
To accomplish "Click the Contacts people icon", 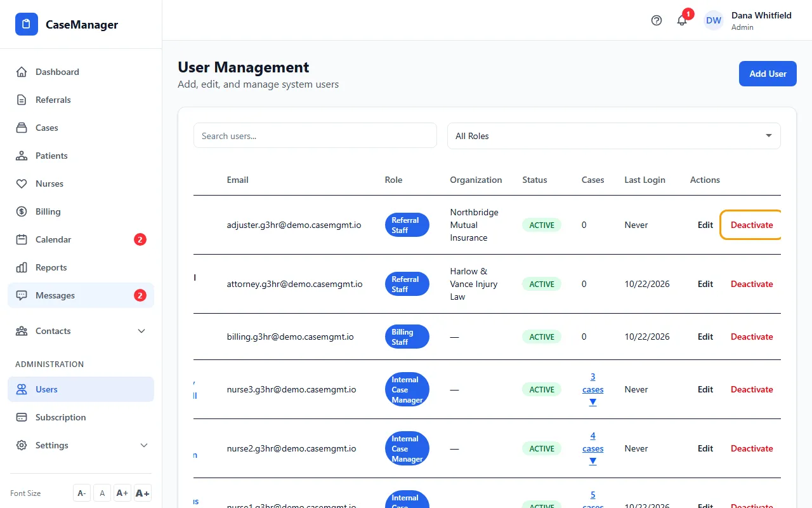I will (22, 331).
